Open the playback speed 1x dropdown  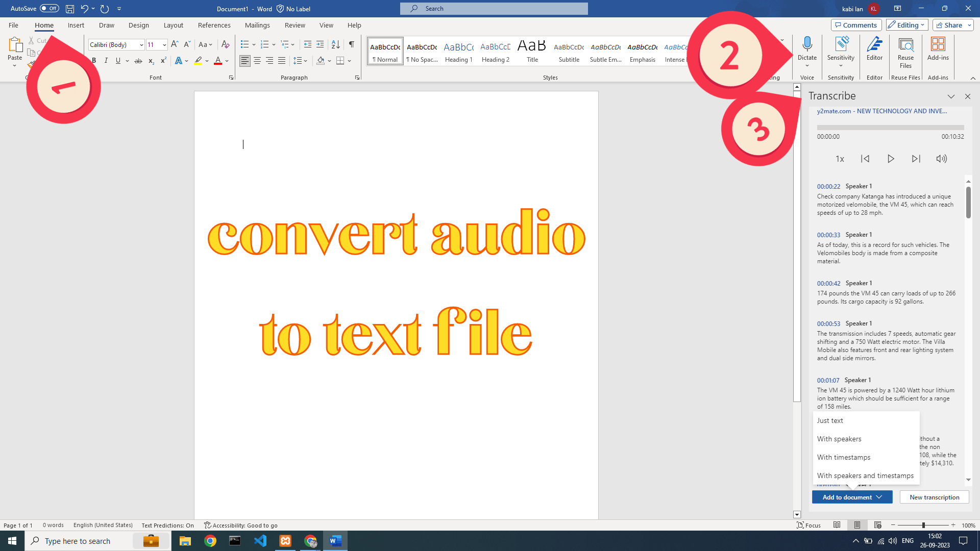(x=839, y=159)
